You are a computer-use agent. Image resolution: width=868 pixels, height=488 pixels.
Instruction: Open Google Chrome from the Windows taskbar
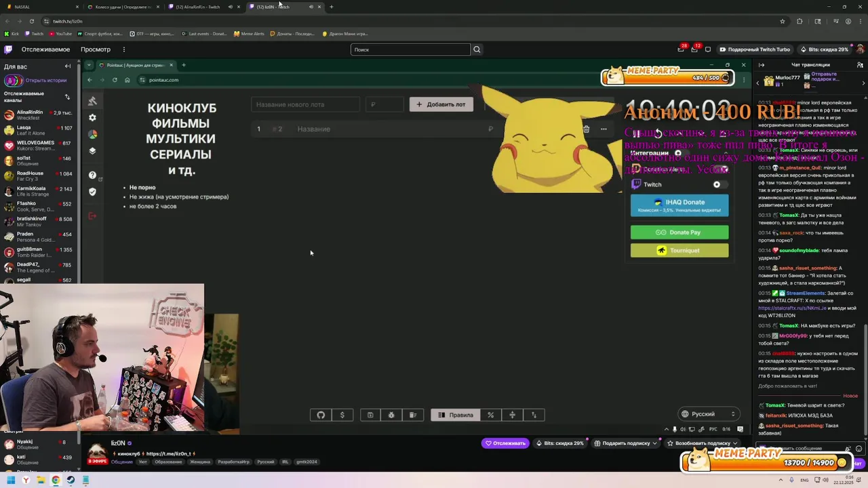56,481
